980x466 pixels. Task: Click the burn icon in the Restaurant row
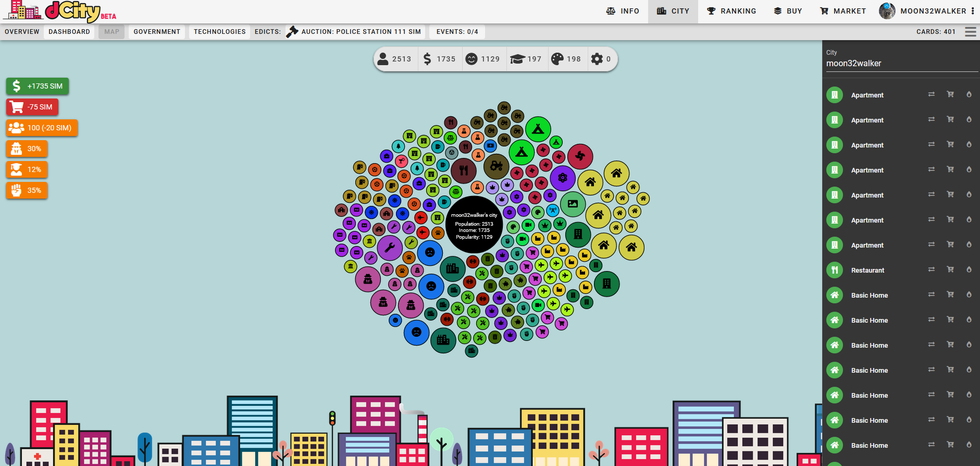click(x=969, y=269)
